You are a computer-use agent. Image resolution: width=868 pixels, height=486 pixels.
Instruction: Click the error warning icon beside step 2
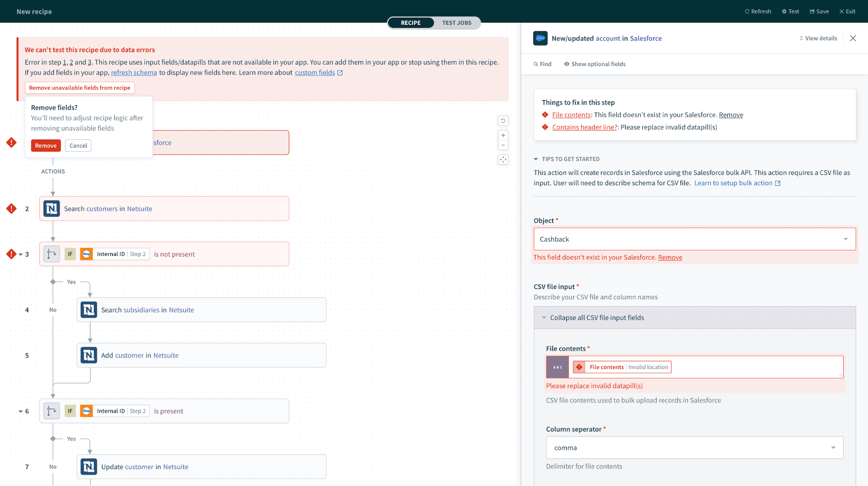(x=11, y=209)
